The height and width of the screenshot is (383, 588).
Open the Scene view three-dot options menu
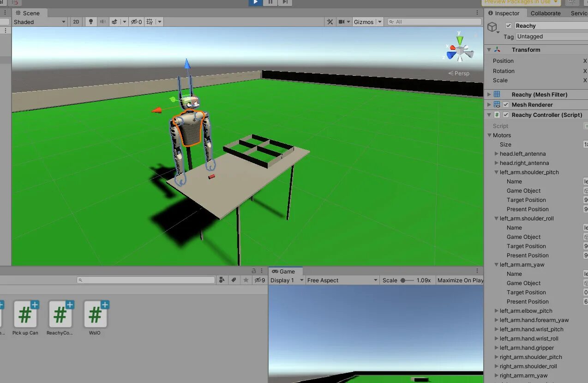click(x=477, y=13)
